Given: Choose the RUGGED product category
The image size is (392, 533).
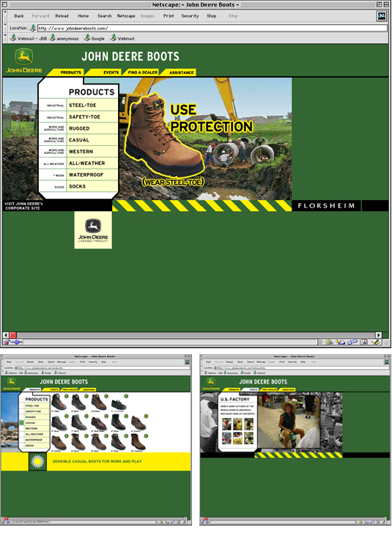Looking at the screenshot, I should click(79, 128).
